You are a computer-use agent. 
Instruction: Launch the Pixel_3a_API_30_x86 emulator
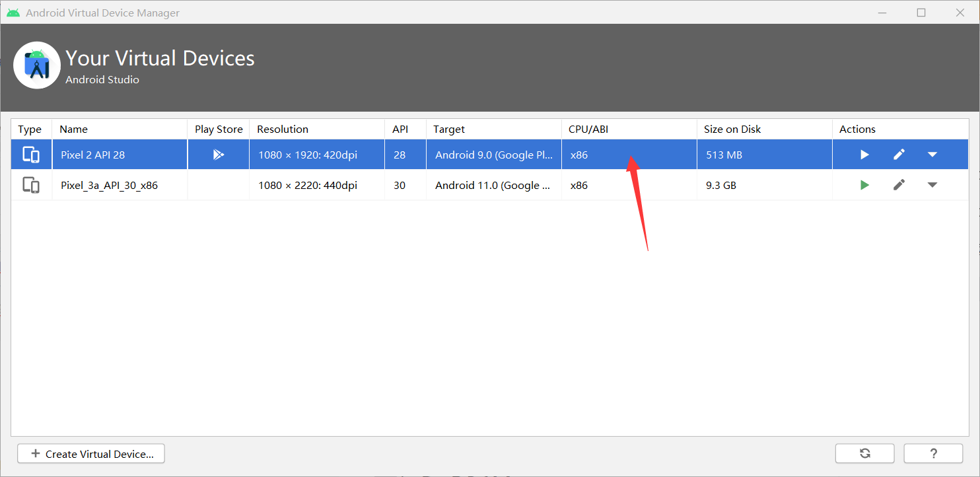pyautogui.click(x=864, y=185)
